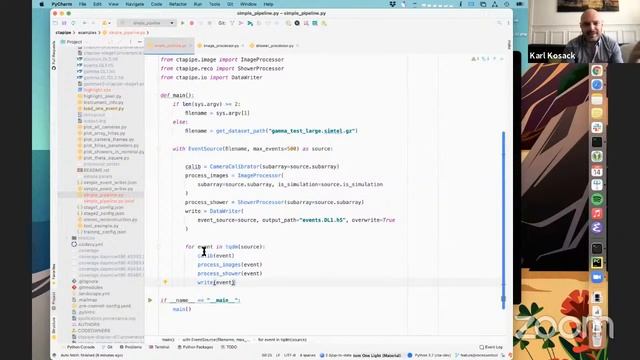Click the green Run button in toolbar
Screen dimensions: 640x360
pyautogui.click(x=182, y=23)
